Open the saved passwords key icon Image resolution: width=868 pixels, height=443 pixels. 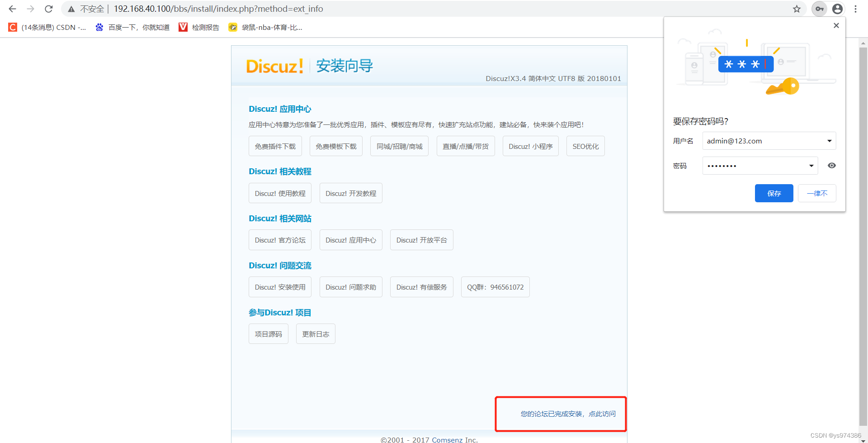[819, 9]
